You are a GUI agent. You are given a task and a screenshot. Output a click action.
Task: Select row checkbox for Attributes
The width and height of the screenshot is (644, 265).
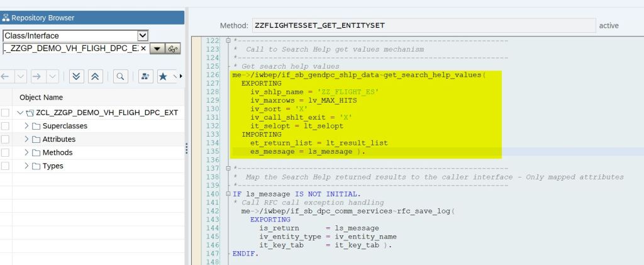pyautogui.click(x=5, y=139)
